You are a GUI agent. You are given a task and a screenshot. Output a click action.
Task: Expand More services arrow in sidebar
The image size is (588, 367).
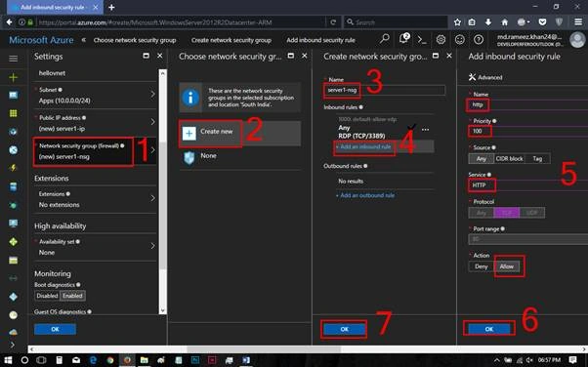[x=13, y=345]
